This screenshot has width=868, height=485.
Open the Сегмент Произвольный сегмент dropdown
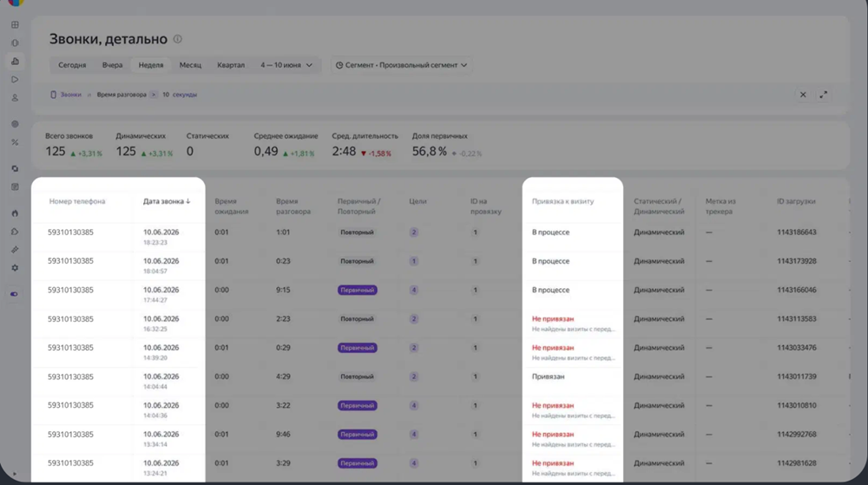click(x=401, y=65)
